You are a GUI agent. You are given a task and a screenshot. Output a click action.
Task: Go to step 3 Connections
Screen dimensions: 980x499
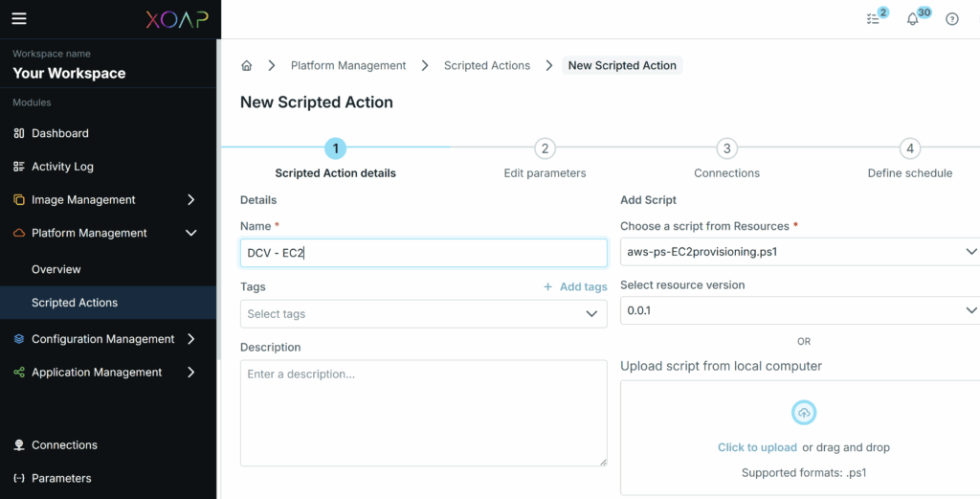click(727, 148)
